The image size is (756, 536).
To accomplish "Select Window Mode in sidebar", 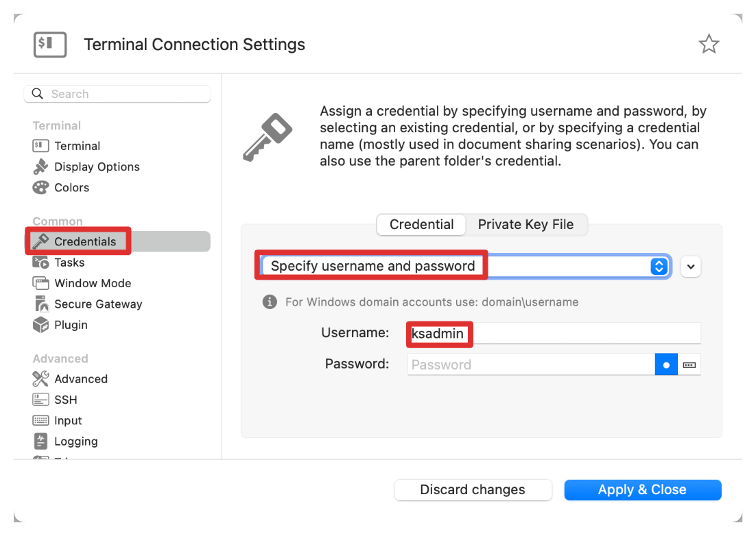I will [92, 283].
